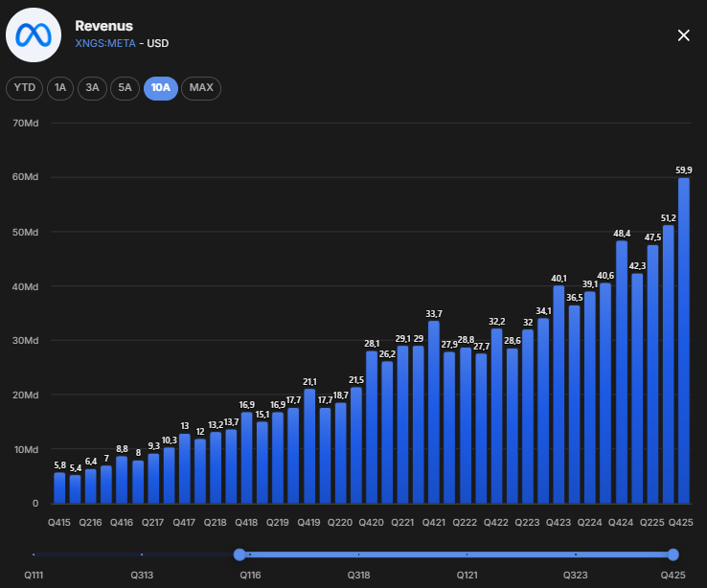Image resolution: width=707 pixels, height=588 pixels.
Task: Click the Q220 x-axis label
Action: click(340, 523)
